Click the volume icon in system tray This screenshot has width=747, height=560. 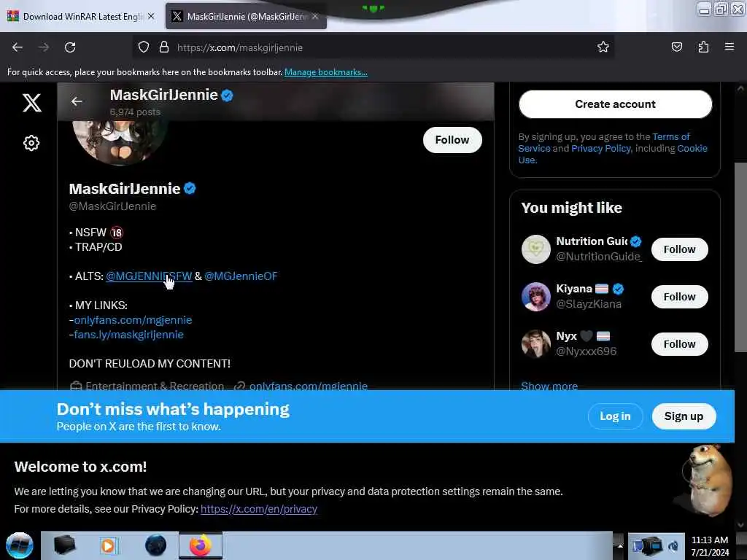673,545
